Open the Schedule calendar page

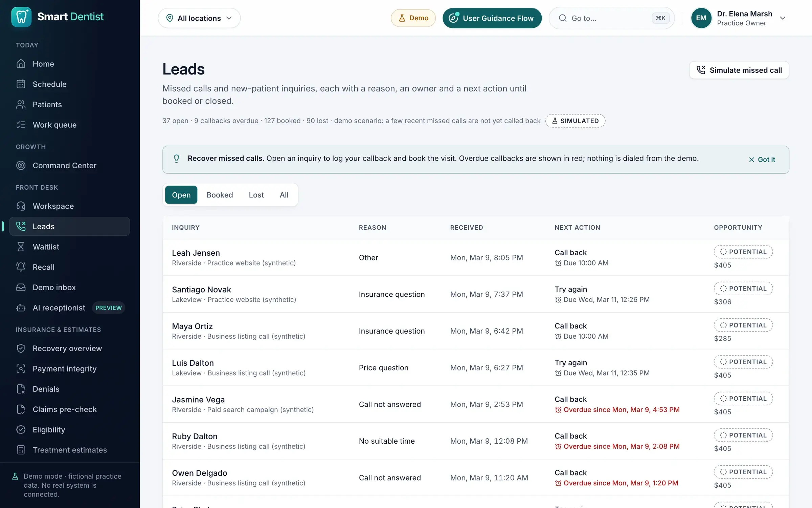pyautogui.click(x=69, y=84)
